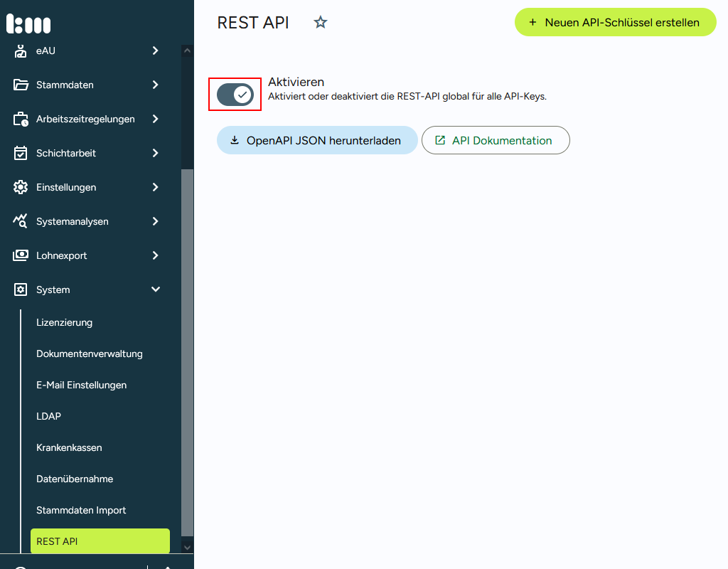728x569 pixels.
Task: Click the Lohnexport icon in sidebar
Action: pos(21,255)
